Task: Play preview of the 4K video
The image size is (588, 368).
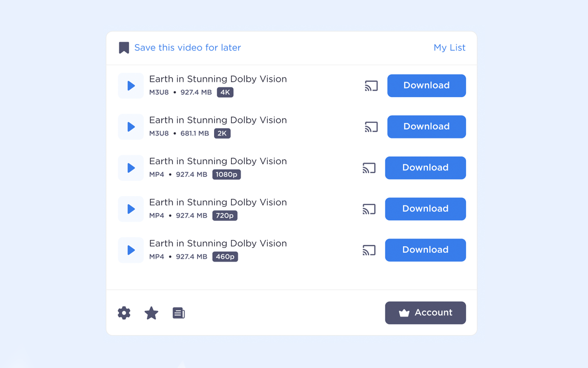Action: pyautogui.click(x=130, y=86)
